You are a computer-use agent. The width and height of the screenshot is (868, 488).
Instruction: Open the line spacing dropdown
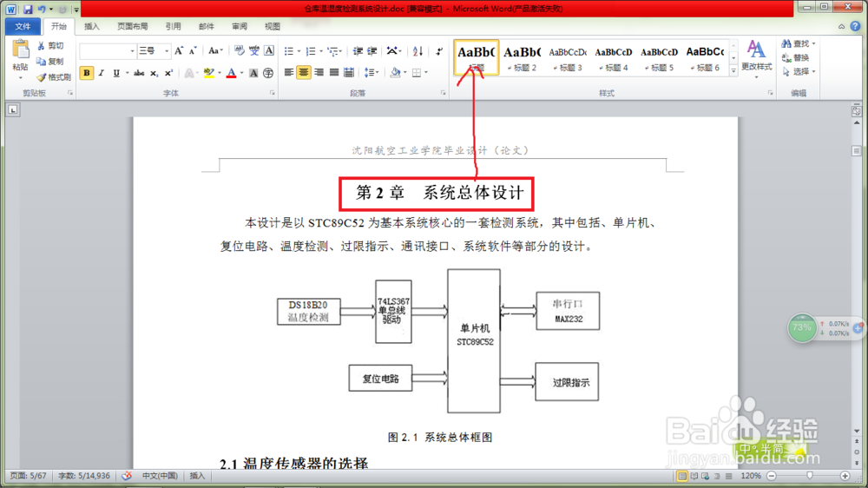click(372, 73)
